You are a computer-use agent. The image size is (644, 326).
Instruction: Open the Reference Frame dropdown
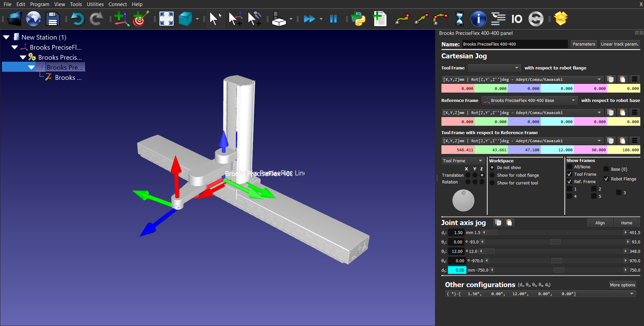pyautogui.click(x=530, y=100)
